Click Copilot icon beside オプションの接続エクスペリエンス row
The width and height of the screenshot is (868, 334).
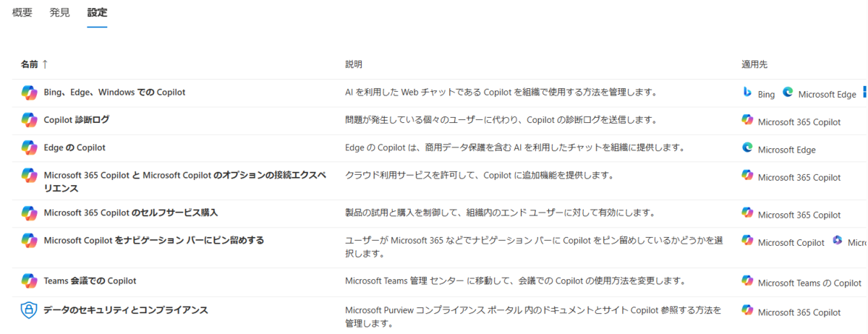point(29,175)
